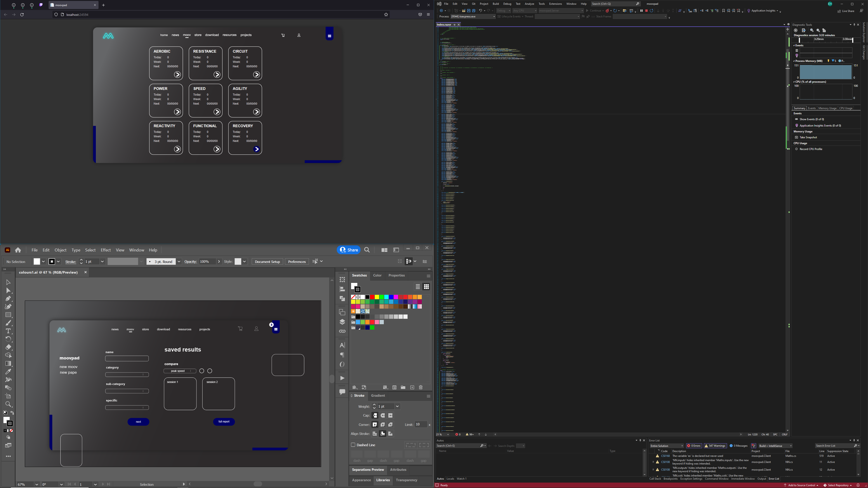Click the Save All icon in Visual Studio
This screenshot has height=488, width=868.
pos(473,11)
